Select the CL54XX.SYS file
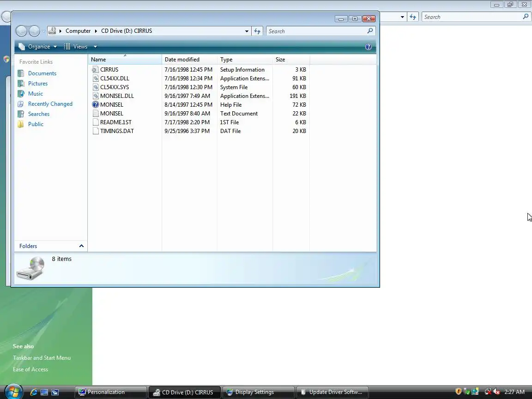 [115, 87]
